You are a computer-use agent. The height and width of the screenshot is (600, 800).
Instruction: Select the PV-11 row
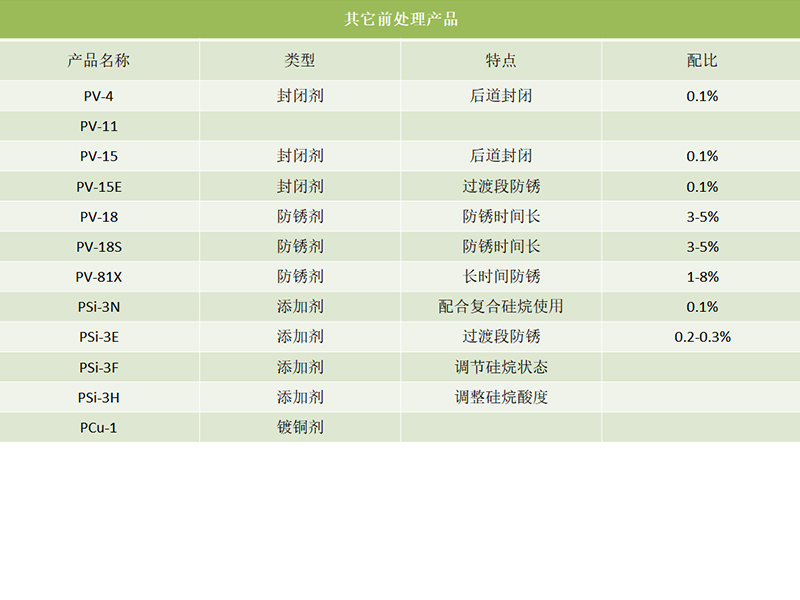click(x=97, y=126)
